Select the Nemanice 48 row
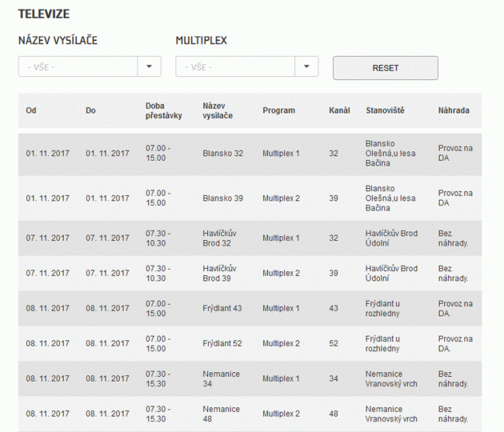Image resolution: width=504 pixels, height=432 pixels. 250,414
